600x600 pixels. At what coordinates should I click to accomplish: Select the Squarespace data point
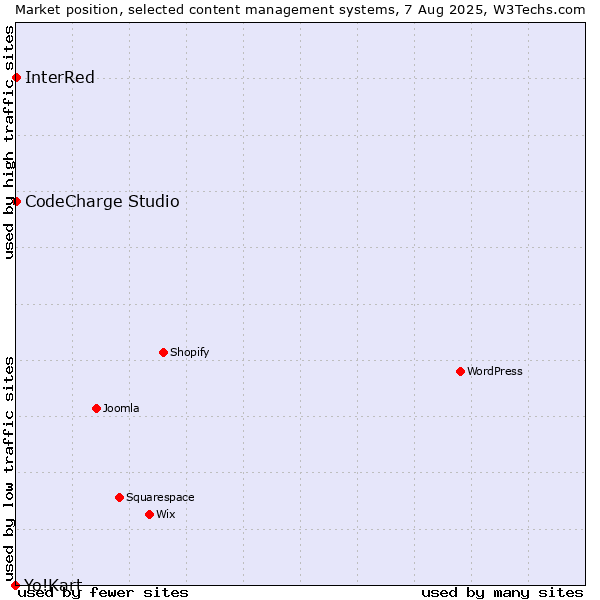(x=119, y=497)
